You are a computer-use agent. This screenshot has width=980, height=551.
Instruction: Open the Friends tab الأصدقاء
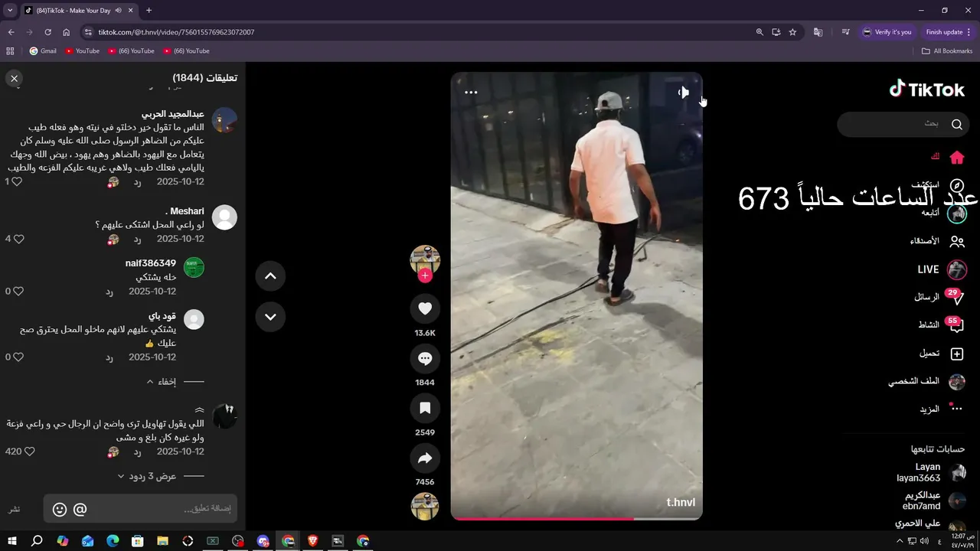pos(937,241)
